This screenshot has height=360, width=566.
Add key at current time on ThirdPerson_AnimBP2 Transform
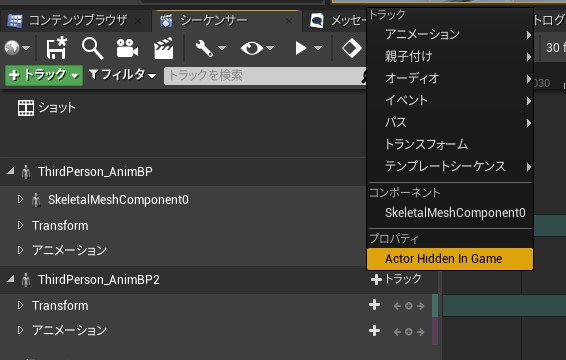tap(409, 306)
